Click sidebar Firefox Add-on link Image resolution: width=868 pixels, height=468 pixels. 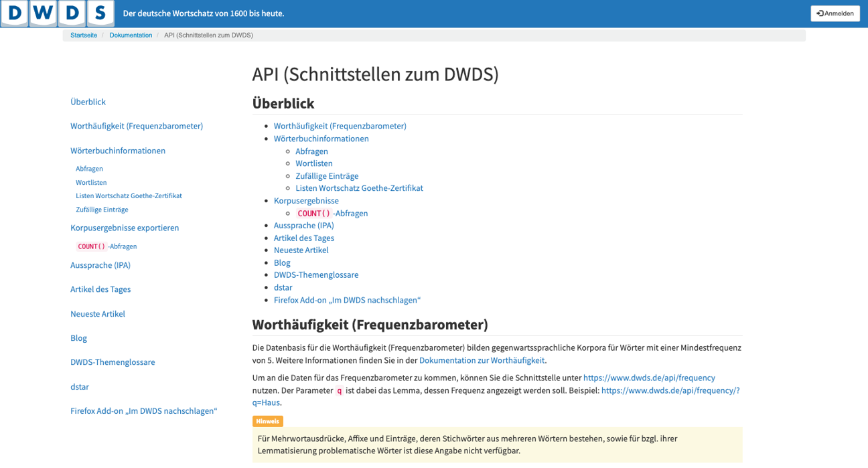click(143, 411)
